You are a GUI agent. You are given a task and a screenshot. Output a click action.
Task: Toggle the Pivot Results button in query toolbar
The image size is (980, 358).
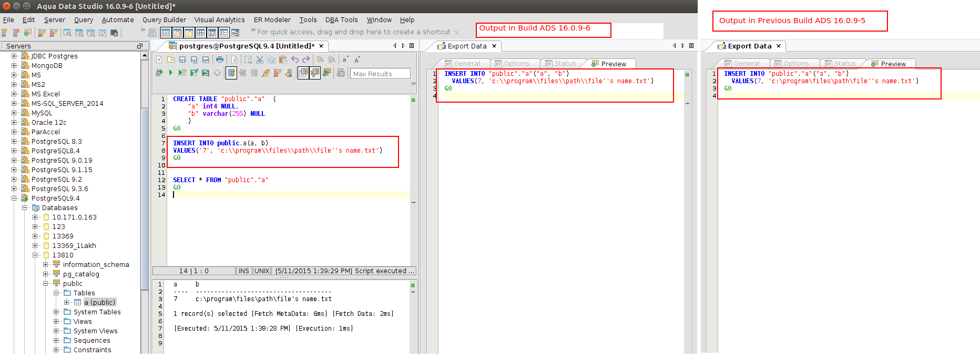pos(315,73)
